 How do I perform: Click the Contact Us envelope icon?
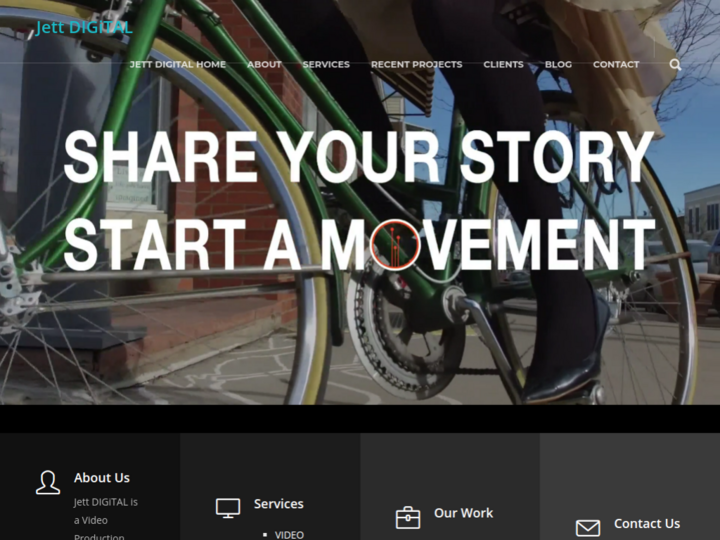pos(588,528)
